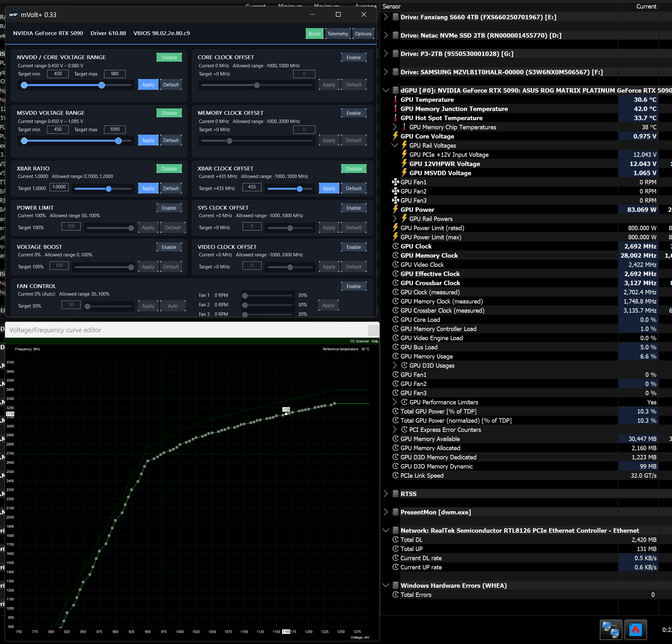Click the GPU Fan1 RPM fan icon

395,182
